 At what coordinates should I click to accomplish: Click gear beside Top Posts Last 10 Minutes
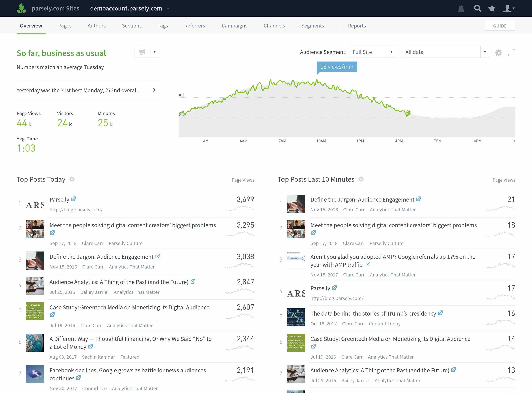point(361,179)
